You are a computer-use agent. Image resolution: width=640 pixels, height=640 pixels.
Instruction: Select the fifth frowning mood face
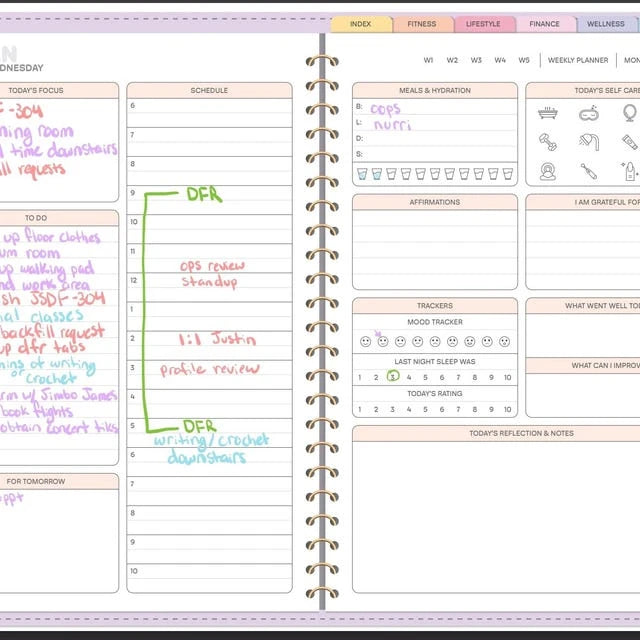(x=435, y=342)
